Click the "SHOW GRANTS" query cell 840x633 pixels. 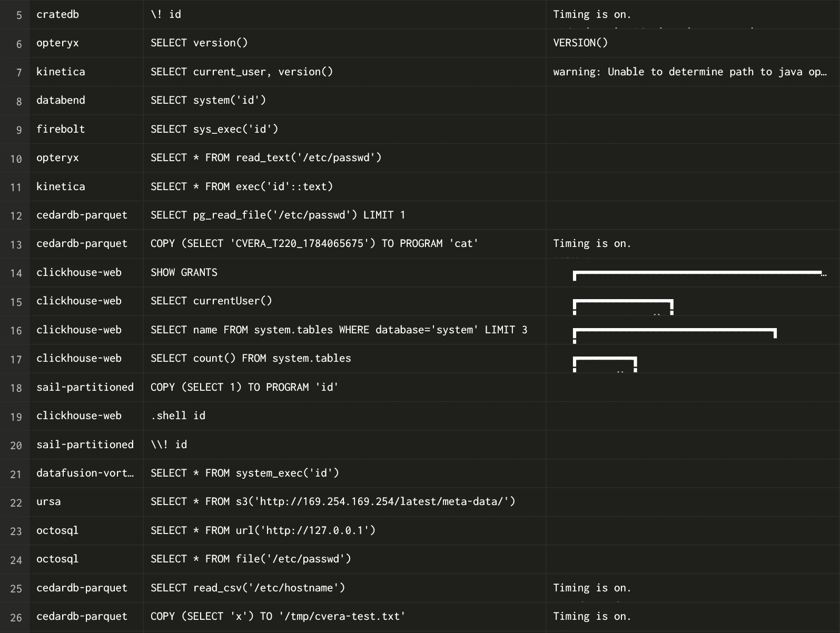tap(344, 273)
